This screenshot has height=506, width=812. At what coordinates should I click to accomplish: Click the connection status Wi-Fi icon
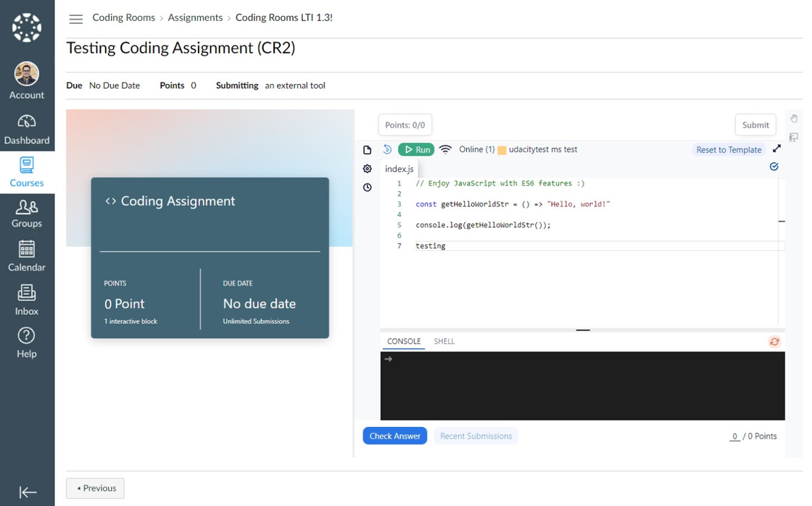tap(444, 149)
